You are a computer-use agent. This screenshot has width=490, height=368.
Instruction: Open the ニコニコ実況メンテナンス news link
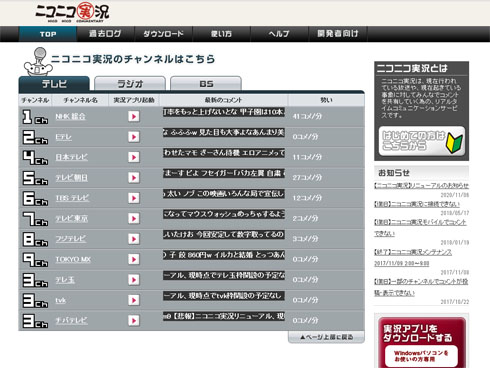click(413, 257)
